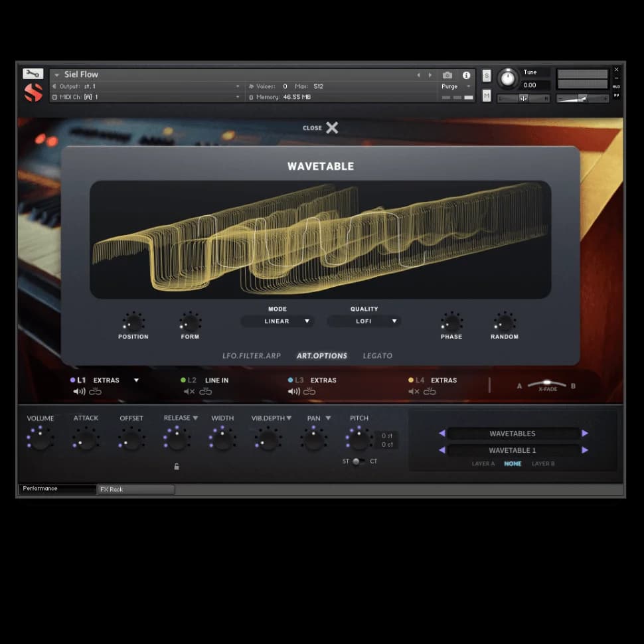Screen dimensions: 644x644
Task: Mute the L1 layer speaker
Action: coord(79,392)
